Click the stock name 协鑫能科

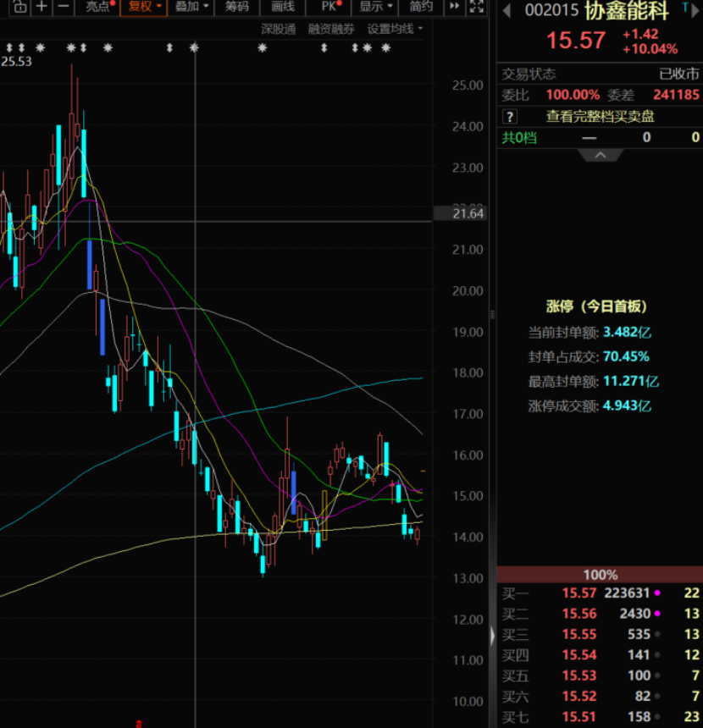coord(627,11)
